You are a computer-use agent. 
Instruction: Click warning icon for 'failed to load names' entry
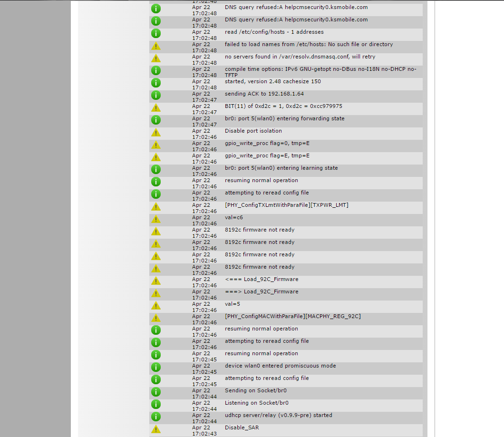[156, 46]
